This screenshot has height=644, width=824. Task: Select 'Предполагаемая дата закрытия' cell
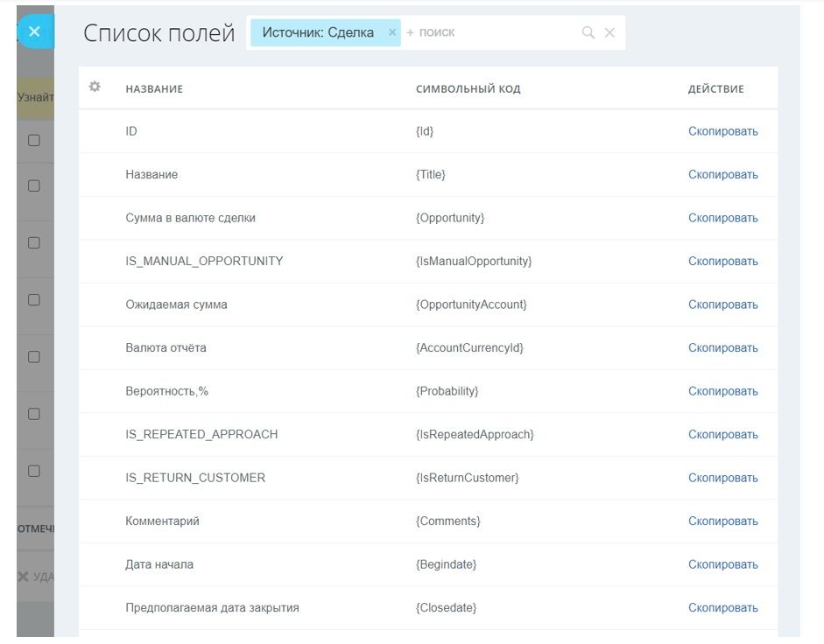[x=212, y=608]
